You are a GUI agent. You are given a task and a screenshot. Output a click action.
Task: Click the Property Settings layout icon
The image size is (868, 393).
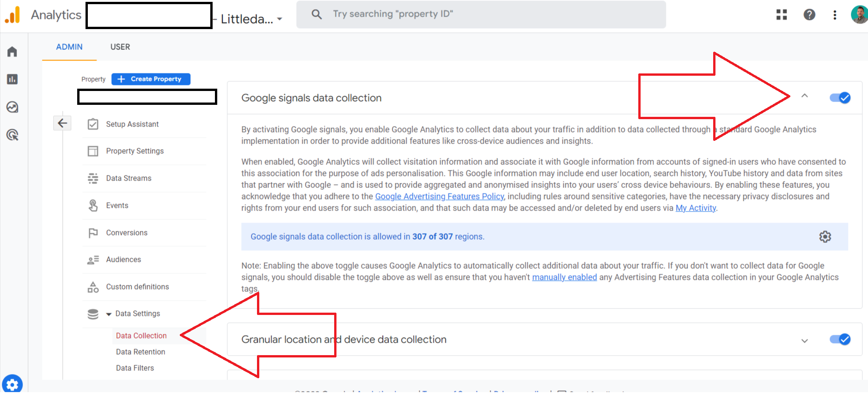(x=93, y=151)
